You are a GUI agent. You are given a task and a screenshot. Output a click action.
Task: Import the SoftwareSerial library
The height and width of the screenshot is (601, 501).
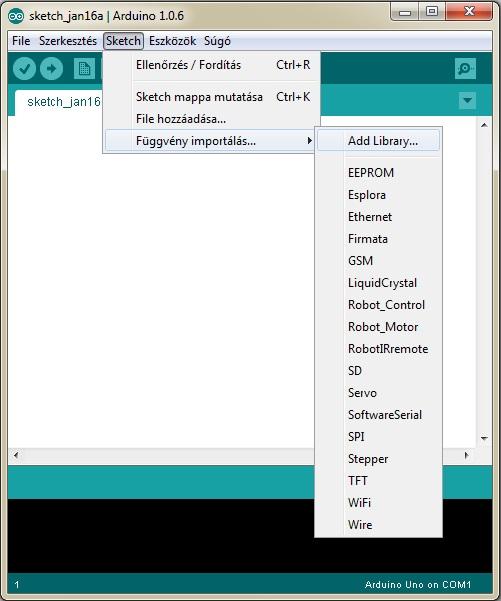pyautogui.click(x=378, y=415)
